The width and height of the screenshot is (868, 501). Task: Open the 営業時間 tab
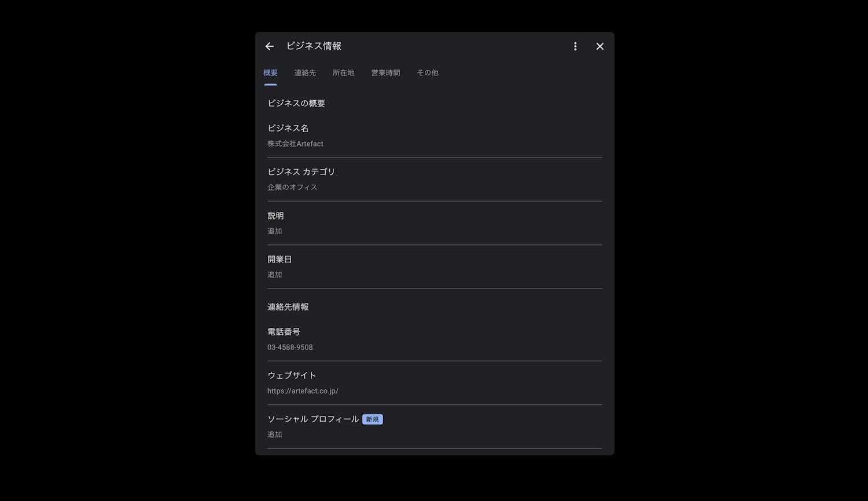(x=385, y=72)
